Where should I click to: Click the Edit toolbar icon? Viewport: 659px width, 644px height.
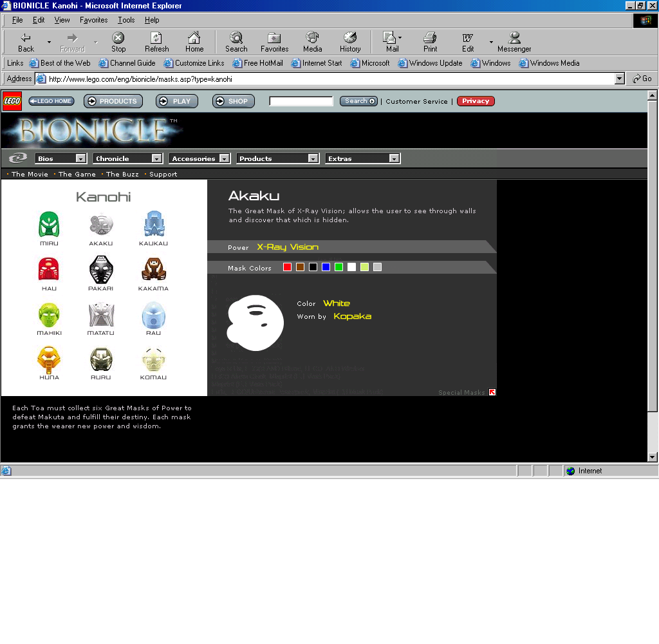click(468, 43)
